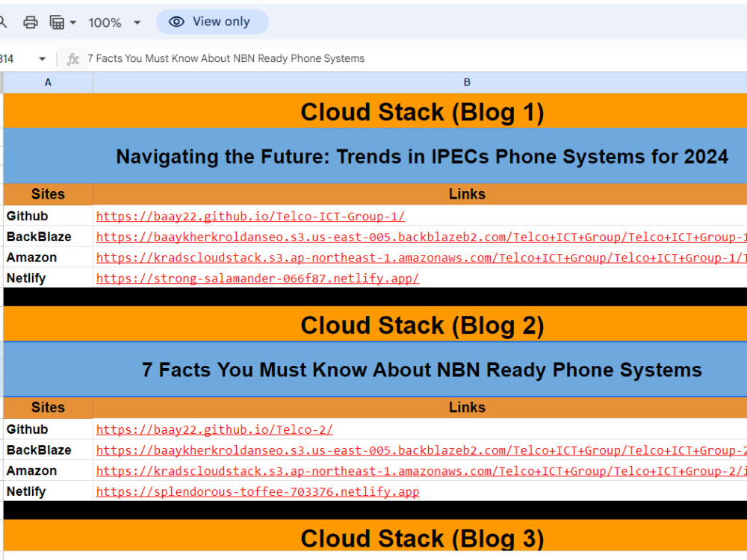Click the search magnifier icon
Viewport: 747px width, 560px height.
tap(3, 22)
